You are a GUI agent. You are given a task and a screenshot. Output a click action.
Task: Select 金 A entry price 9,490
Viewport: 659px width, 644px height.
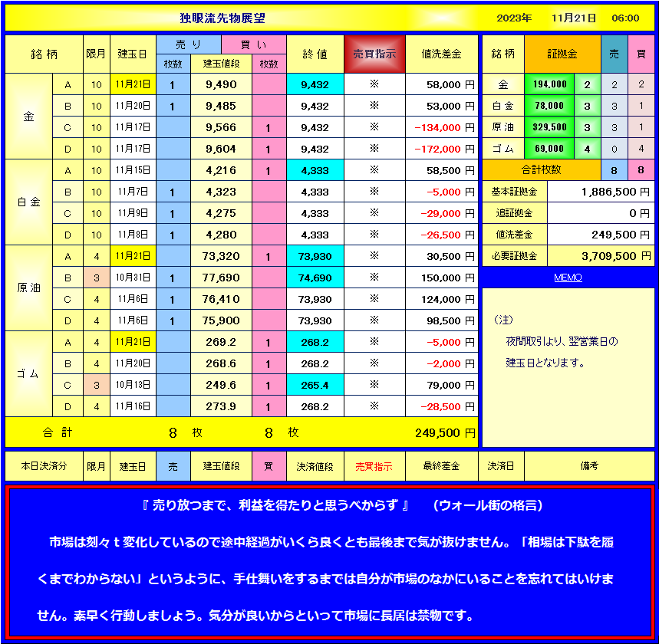tap(221, 84)
